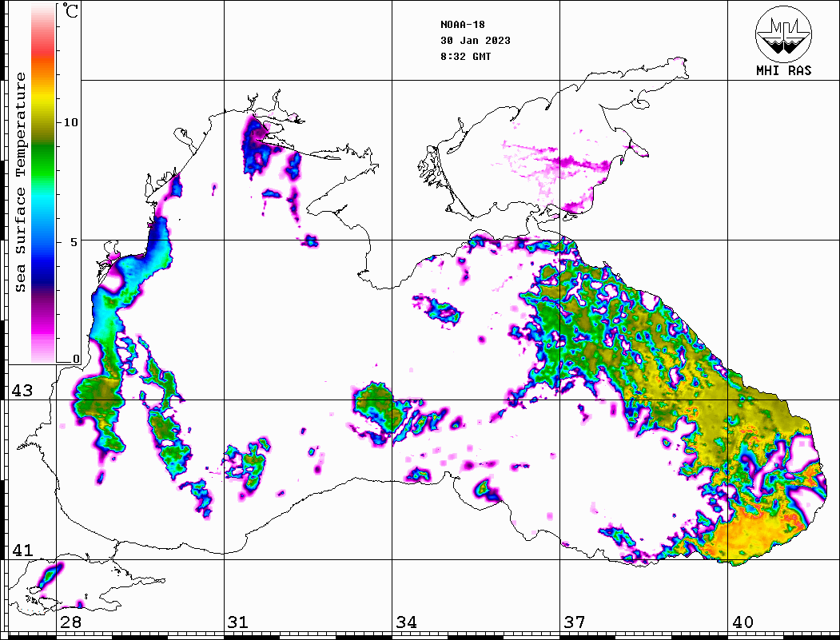Click longitude label 28

click(70, 622)
